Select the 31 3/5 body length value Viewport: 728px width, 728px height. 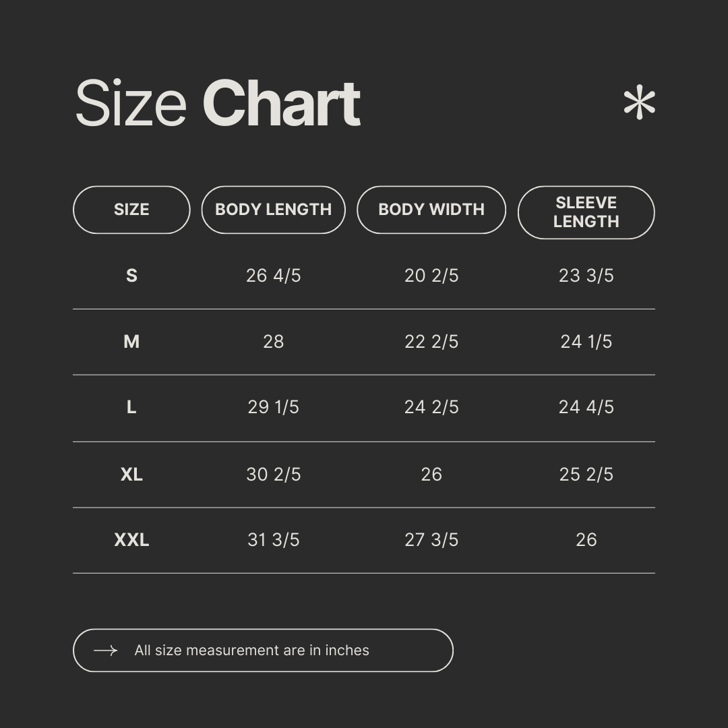point(273,540)
